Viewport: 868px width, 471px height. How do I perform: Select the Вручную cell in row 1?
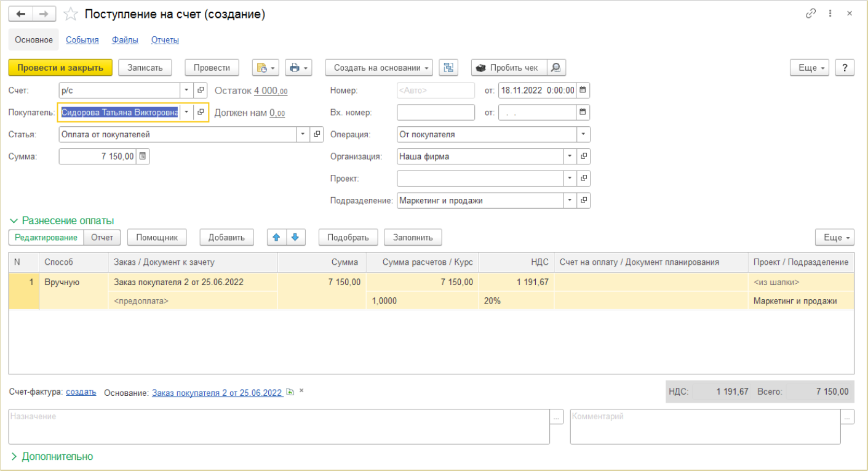(x=73, y=281)
